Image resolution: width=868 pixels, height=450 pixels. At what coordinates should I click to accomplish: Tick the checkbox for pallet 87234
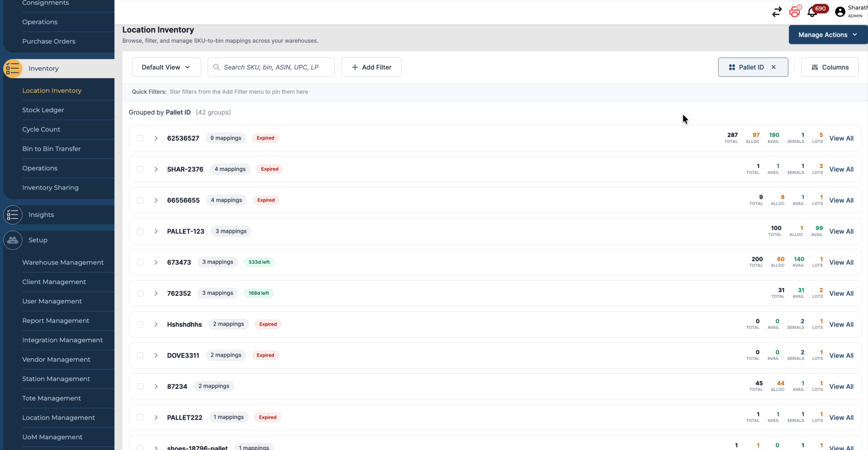coord(140,386)
